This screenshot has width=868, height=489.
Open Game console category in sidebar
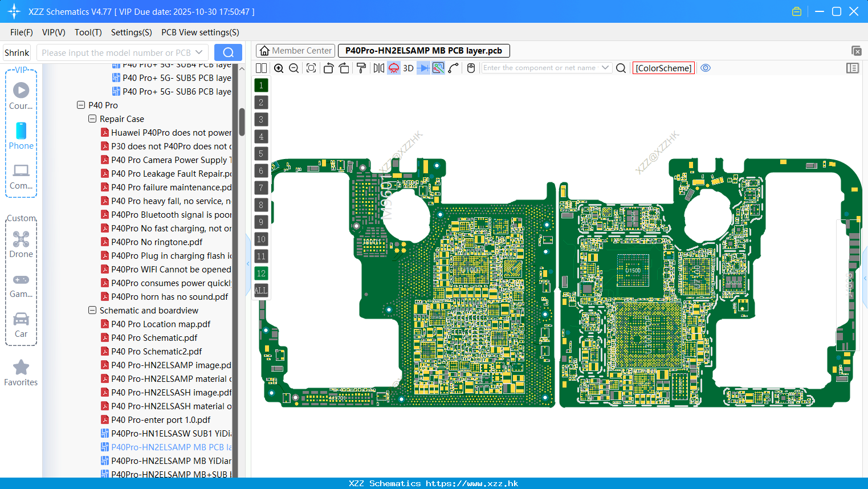[x=21, y=285]
